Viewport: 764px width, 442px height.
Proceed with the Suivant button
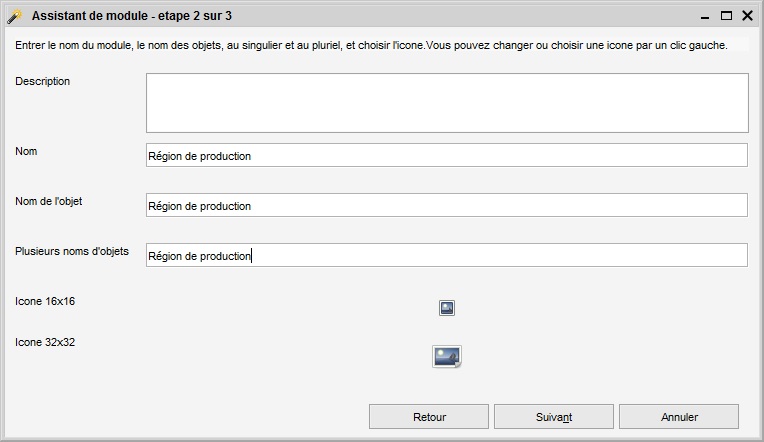tap(554, 417)
